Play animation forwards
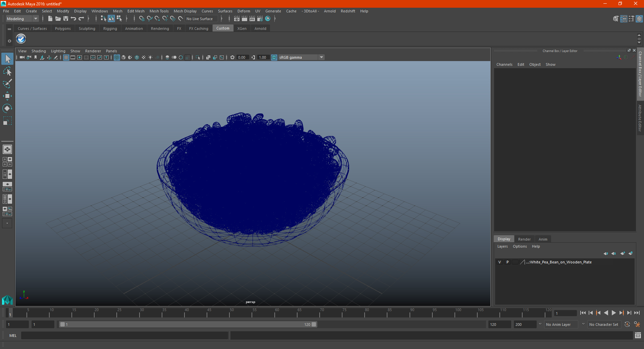644x349 pixels. click(614, 313)
